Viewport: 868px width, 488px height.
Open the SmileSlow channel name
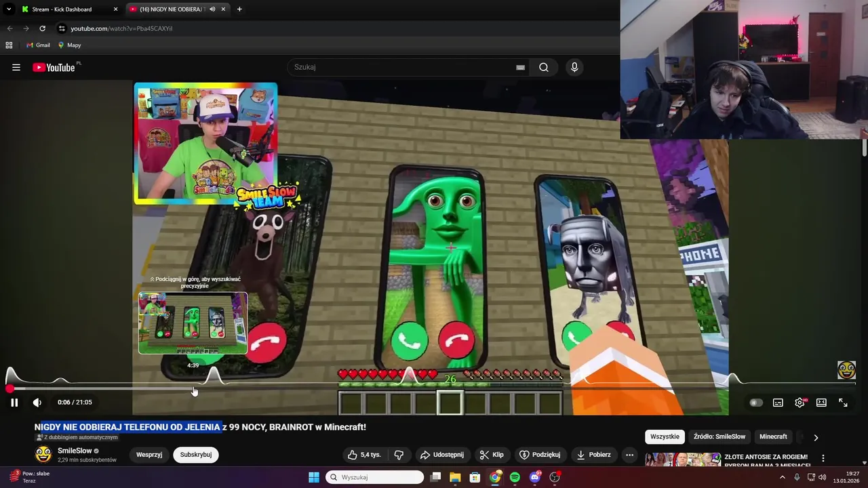[x=75, y=451]
